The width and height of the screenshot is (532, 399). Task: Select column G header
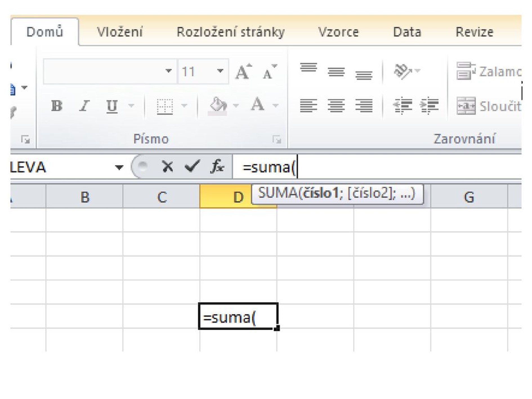[x=469, y=196]
